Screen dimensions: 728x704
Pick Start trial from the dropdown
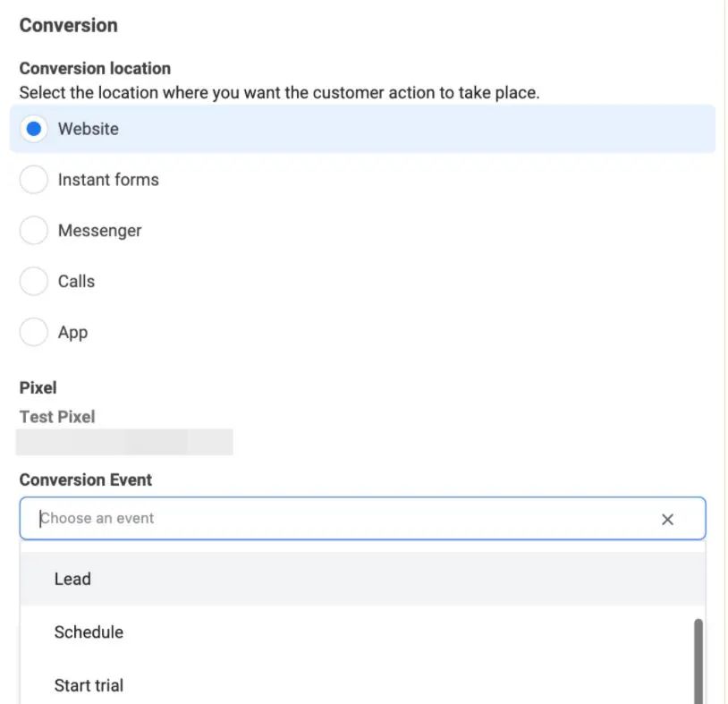click(x=89, y=685)
